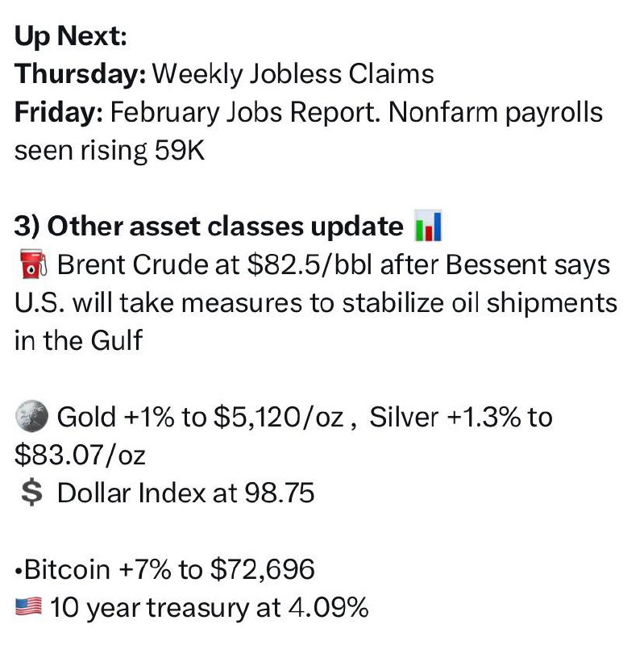Click the bold "Friday:" label
The height and width of the screenshot is (645, 644).
59,112
